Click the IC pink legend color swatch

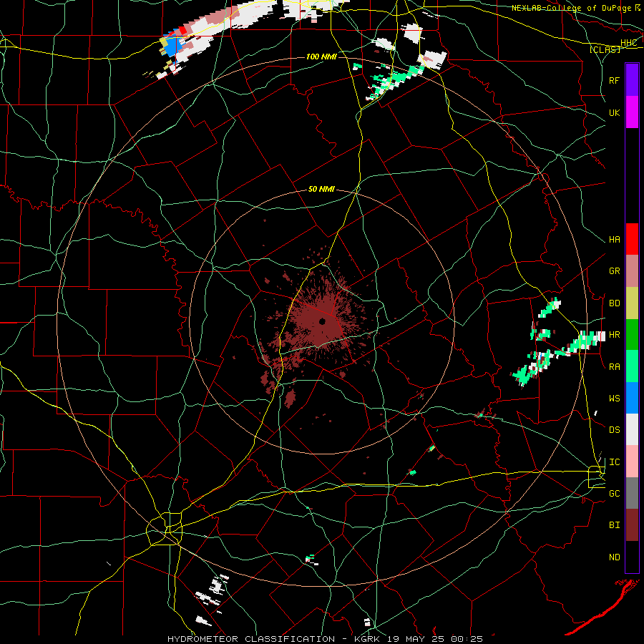click(632, 462)
